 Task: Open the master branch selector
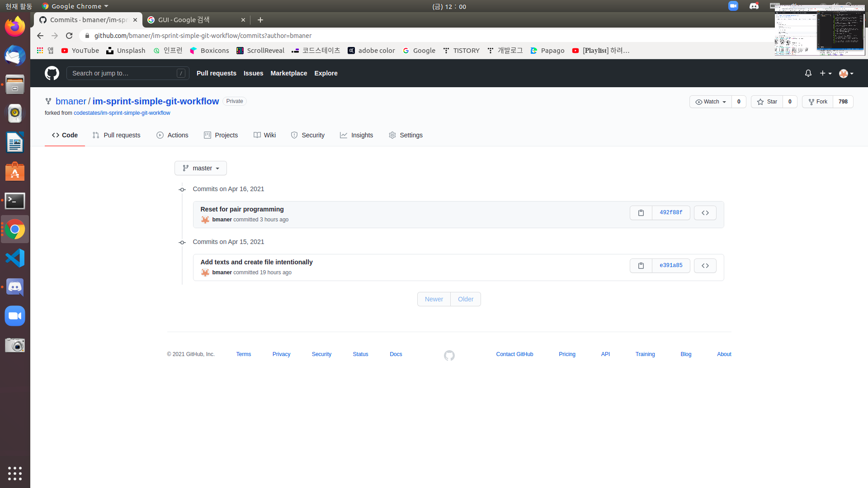pos(201,168)
